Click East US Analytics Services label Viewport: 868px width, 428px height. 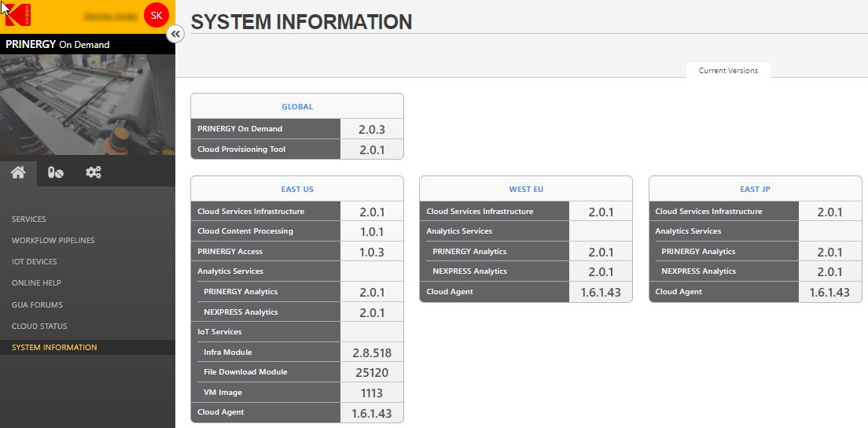230,271
